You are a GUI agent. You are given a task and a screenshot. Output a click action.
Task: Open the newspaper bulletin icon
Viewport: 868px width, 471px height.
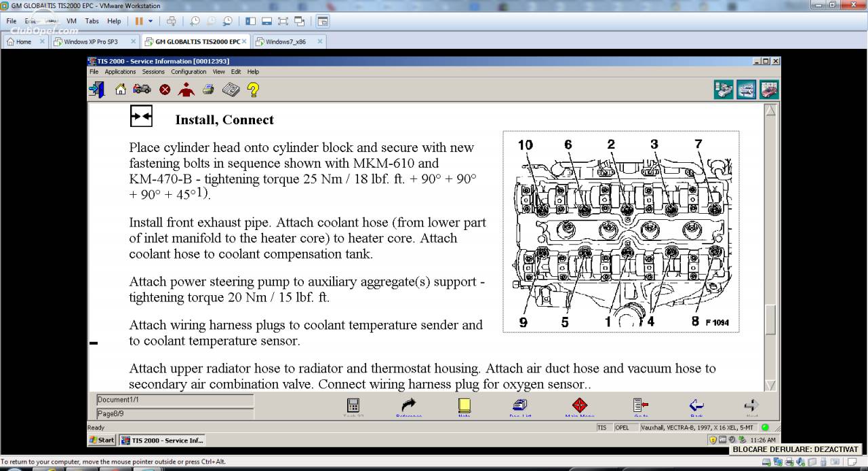pos(231,89)
